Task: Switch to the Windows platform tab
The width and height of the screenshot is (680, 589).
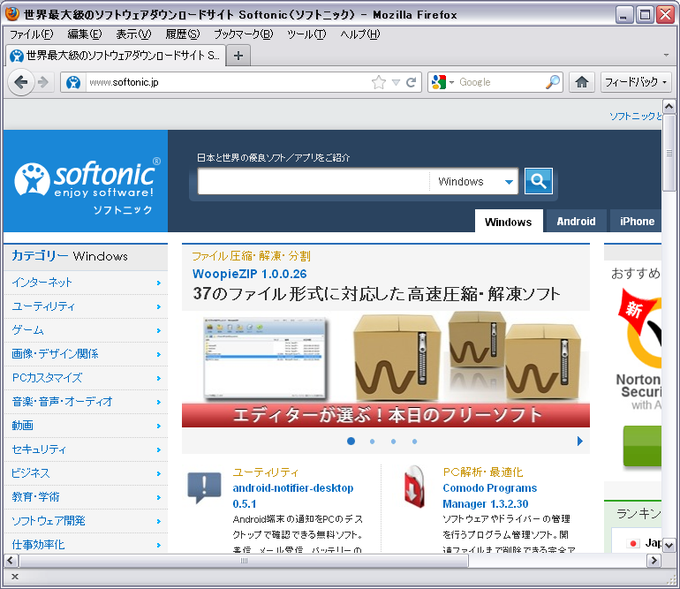Action: [x=508, y=222]
